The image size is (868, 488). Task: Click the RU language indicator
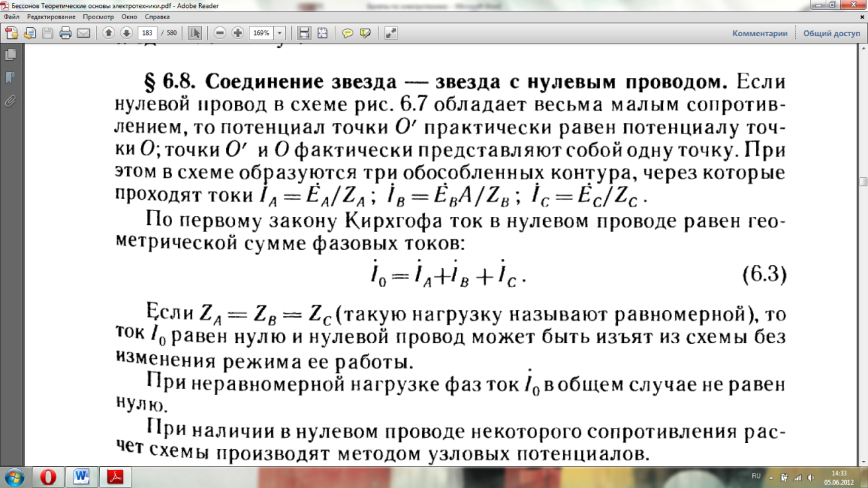point(756,476)
